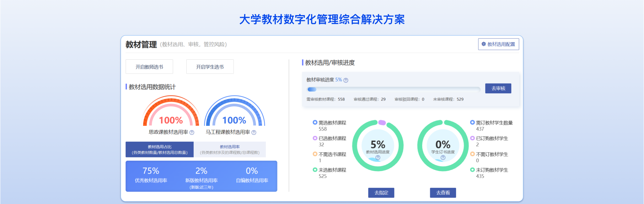Click help icon next to 思政课教材选用率

tap(192, 133)
